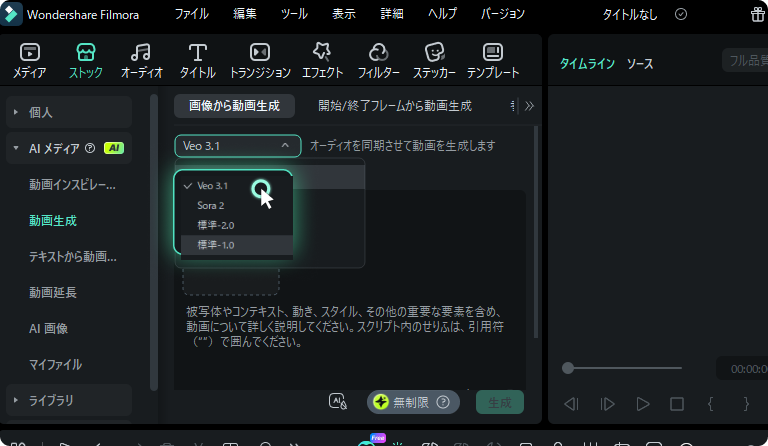Open the フル品質 preview quality dropdown
The height and width of the screenshot is (446, 768).
pos(745,61)
